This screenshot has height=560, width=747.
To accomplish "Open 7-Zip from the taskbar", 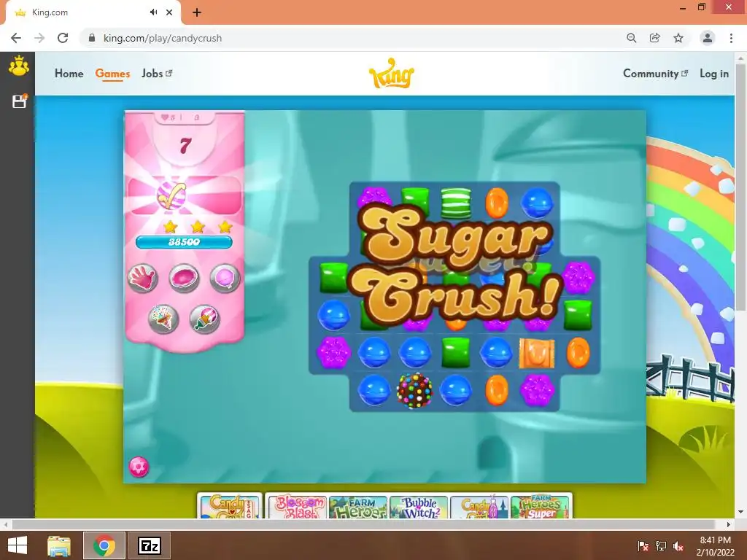I will pyautogui.click(x=149, y=545).
